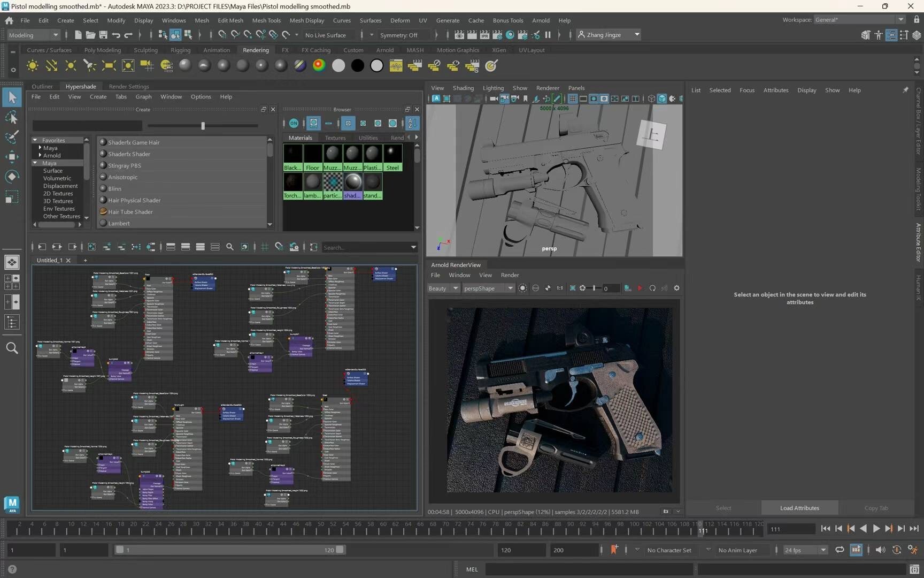Switch to the Textures tab in the browser
Image resolution: width=924 pixels, height=578 pixels.
click(x=335, y=138)
